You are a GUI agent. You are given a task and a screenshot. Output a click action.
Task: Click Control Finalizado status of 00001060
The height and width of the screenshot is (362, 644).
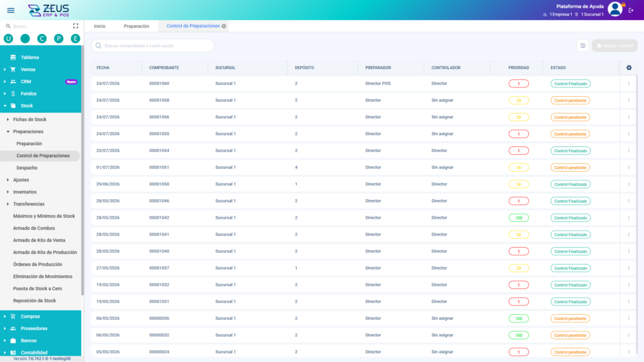570,84
